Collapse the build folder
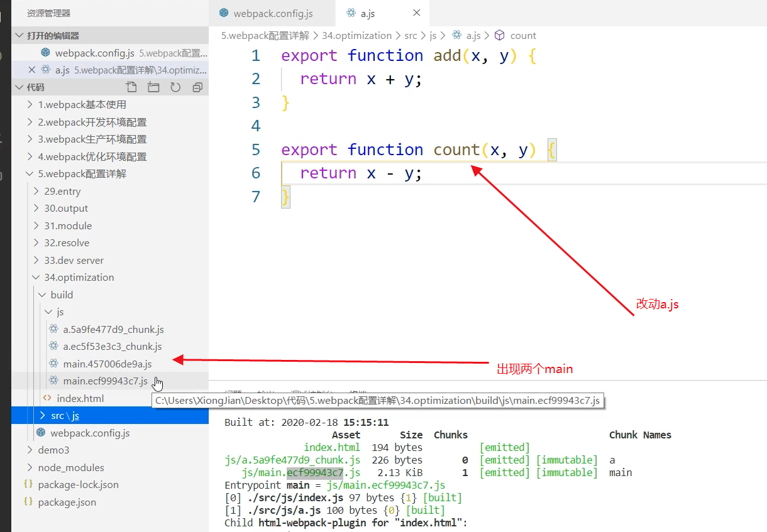This screenshot has height=532, width=767. point(110,295)
